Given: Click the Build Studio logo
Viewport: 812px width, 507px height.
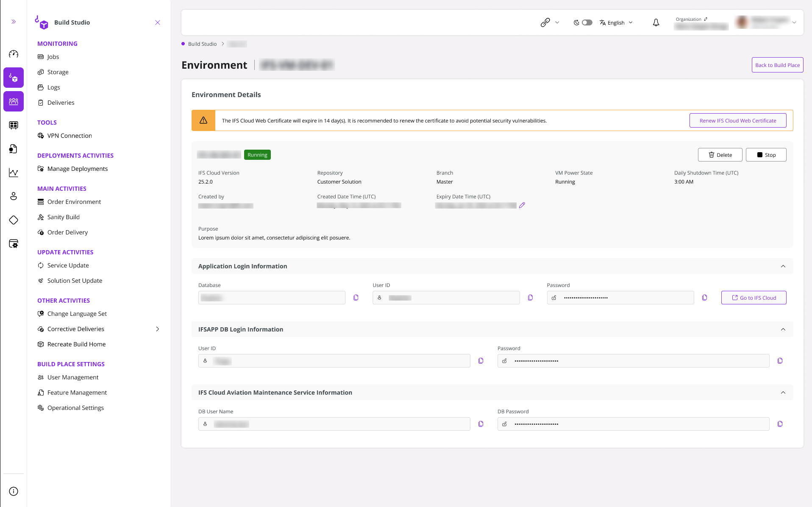Looking at the screenshot, I should (x=42, y=22).
